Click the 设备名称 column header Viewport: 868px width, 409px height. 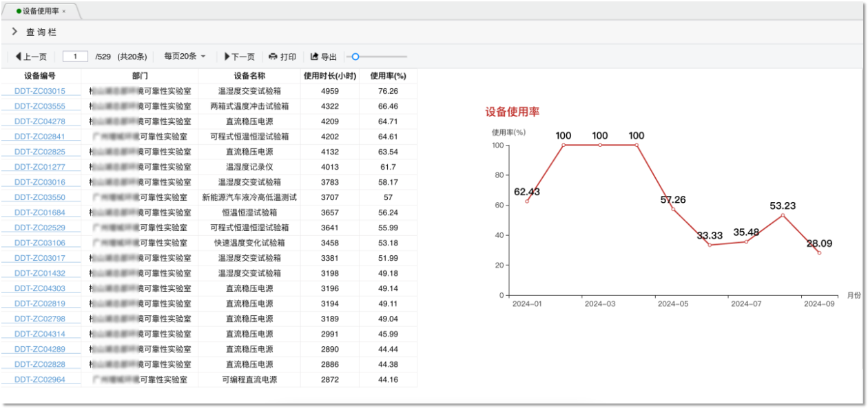[x=249, y=76]
